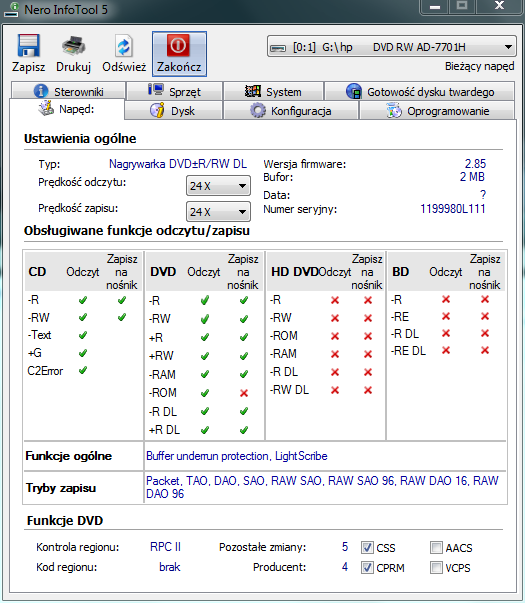Select the Napęd tab
This screenshot has height=603, width=525.
(67, 109)
